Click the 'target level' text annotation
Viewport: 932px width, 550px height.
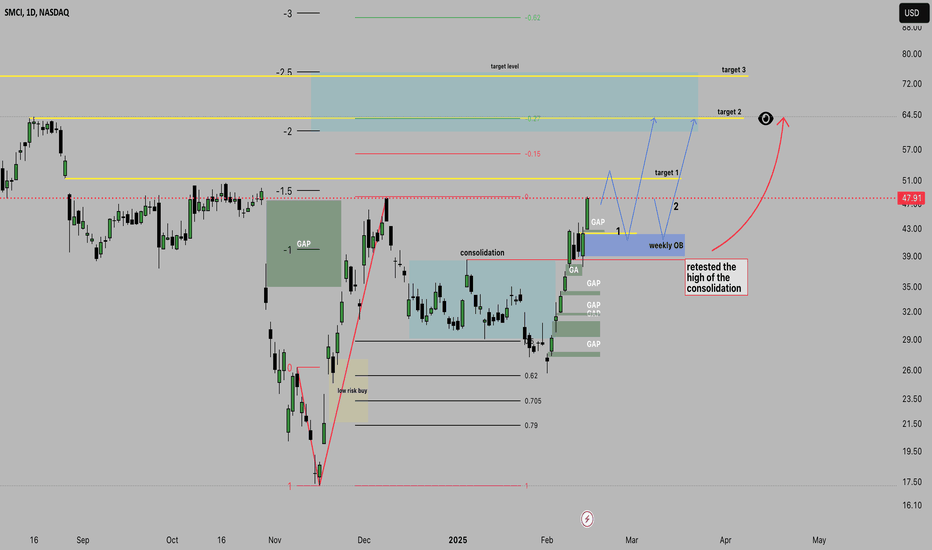tap(505, 67)
